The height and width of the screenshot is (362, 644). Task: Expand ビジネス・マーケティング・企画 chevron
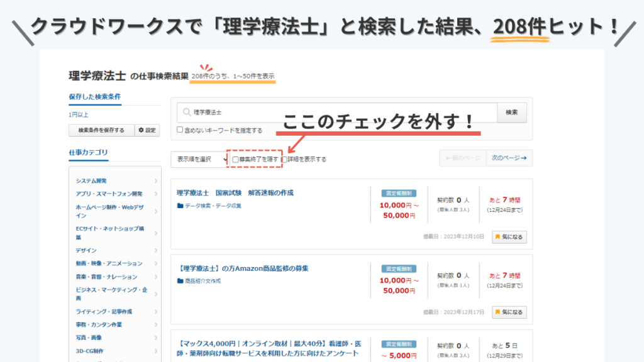click(x=156, y=294)
